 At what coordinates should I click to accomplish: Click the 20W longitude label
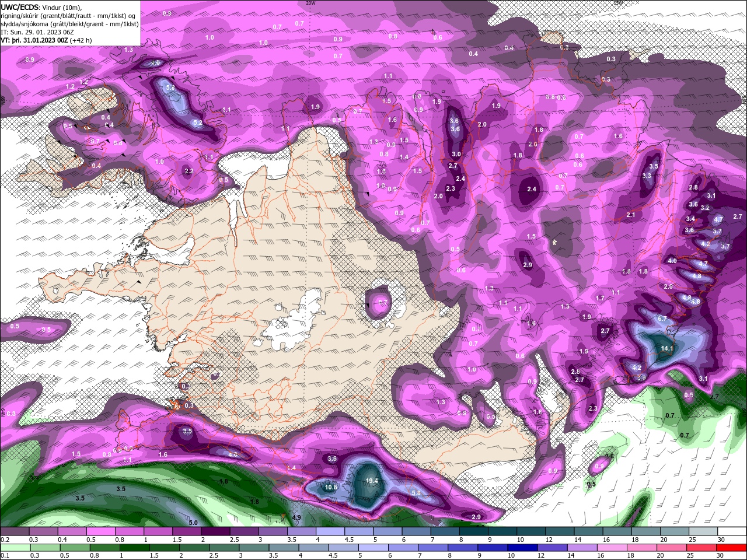(x=310, y=3)
